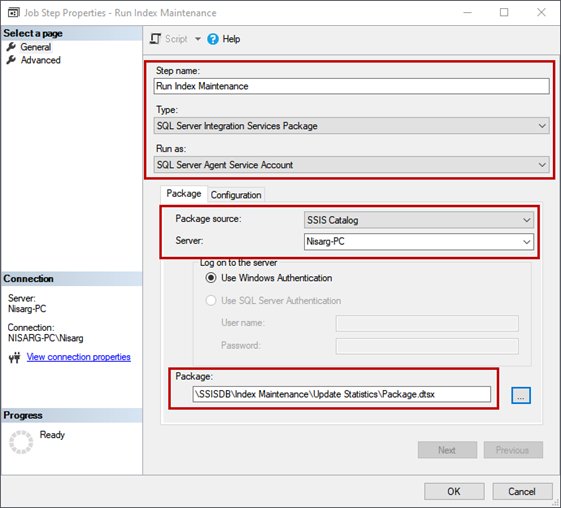Image resolution: width=561 pixels, height=508 pixels.
Task: Click the Next button
Action: pos(447,450)
